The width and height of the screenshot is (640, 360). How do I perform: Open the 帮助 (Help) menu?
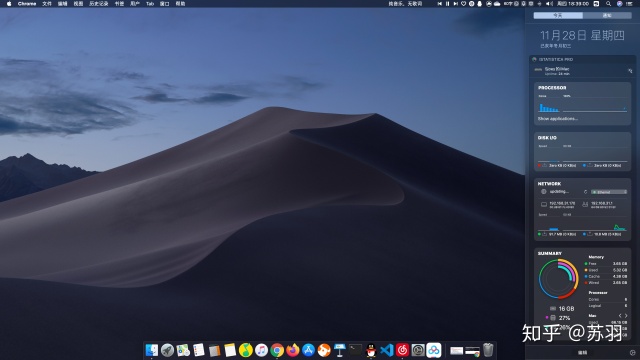[180, 4]
